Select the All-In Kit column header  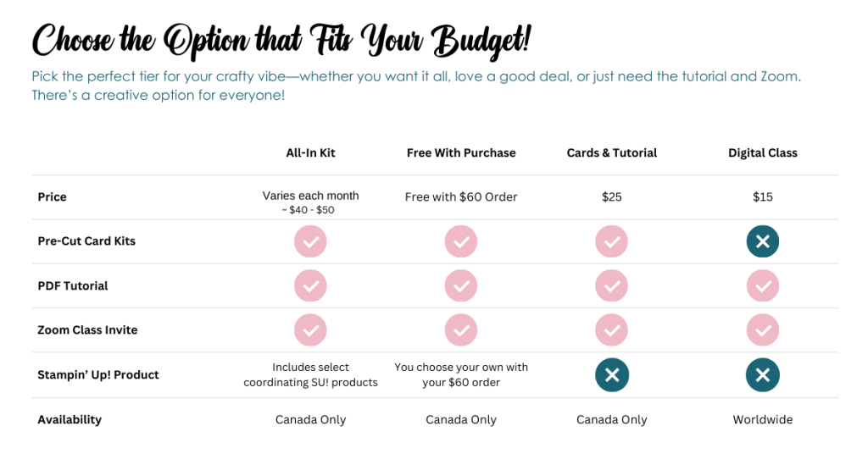click(310, 153)
